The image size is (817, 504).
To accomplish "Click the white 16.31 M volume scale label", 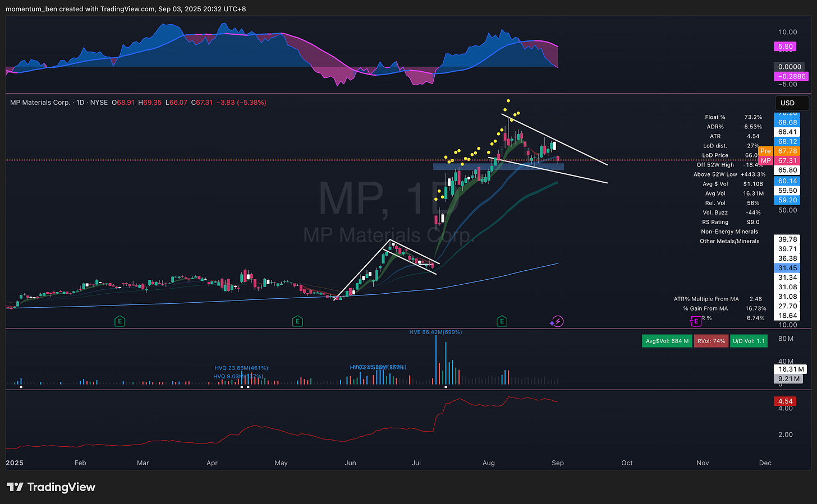I will tap(790, 369).
